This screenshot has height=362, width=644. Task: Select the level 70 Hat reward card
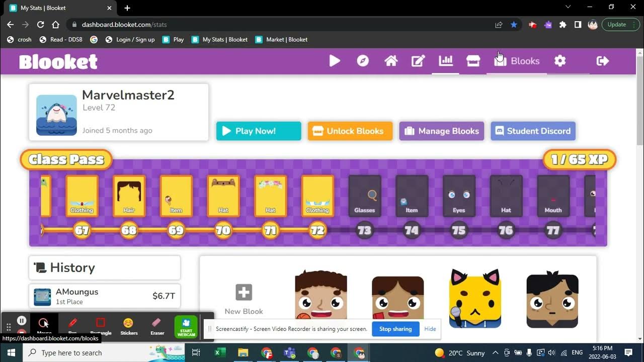click(223, 196)
